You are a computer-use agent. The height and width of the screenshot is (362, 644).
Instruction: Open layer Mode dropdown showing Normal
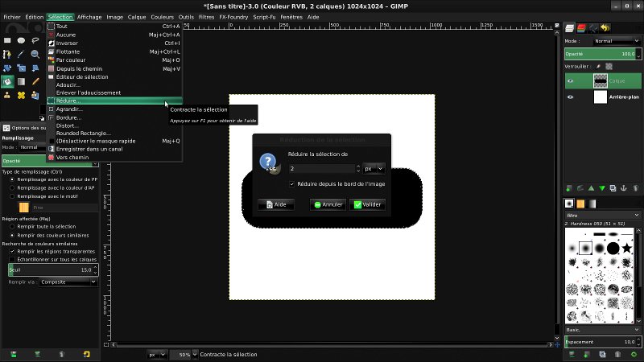point(616,41)
